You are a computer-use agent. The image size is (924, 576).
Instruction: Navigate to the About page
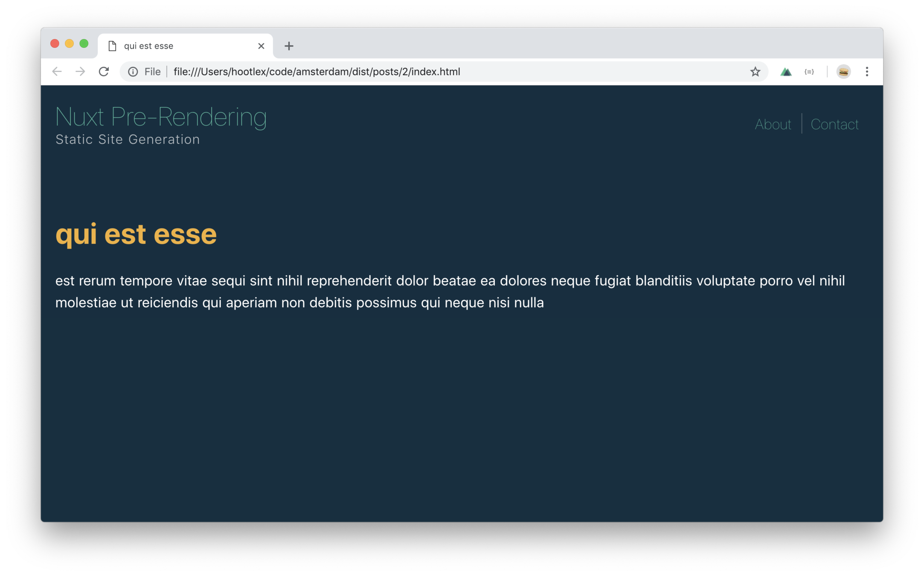773,124
